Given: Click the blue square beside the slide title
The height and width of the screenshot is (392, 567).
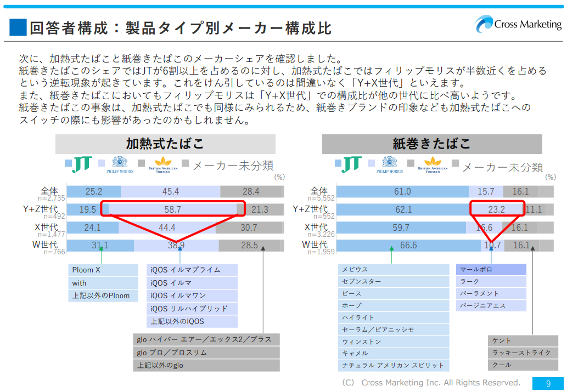Looking at the screenshot, I should [x=18, y=27].
